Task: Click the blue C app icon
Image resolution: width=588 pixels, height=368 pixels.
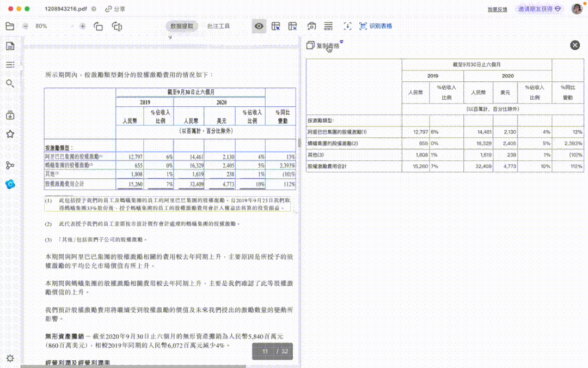Action: [x=10, y=184]
